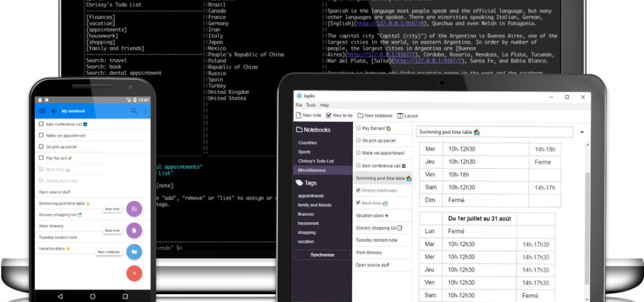Open the File menu

click(x=298, y=105)
